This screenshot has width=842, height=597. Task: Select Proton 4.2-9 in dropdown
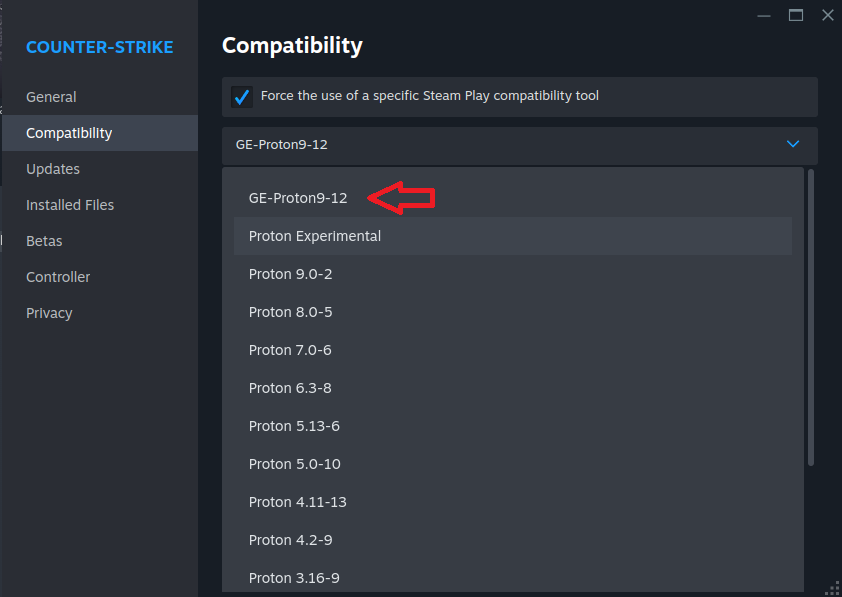point(290,540)
